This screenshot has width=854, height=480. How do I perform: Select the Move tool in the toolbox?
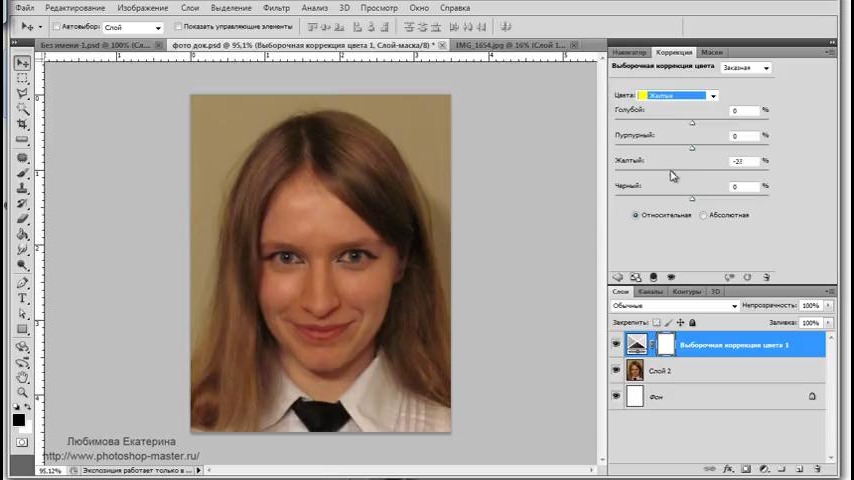(x=22, y=63)
